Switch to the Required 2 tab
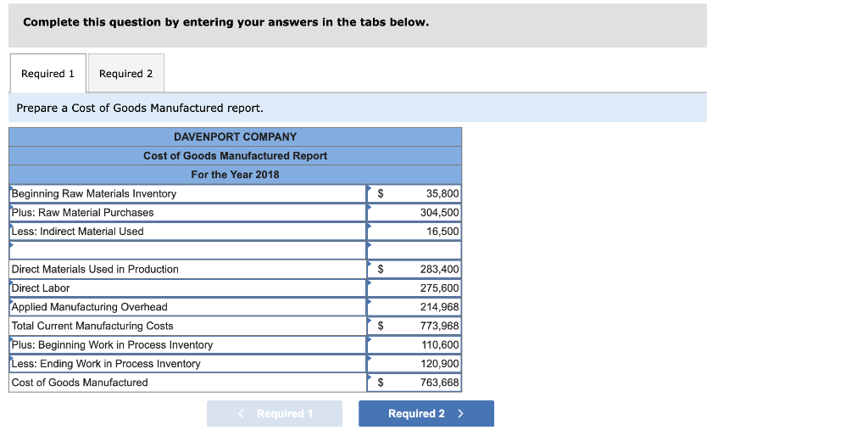 coord(126,73)
